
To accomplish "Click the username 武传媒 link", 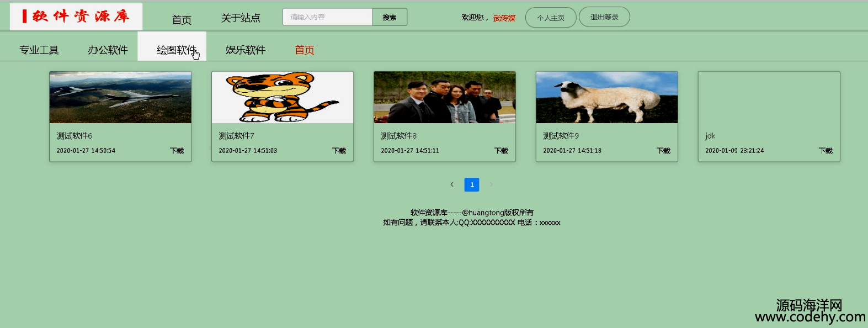I will coord(504,18).
